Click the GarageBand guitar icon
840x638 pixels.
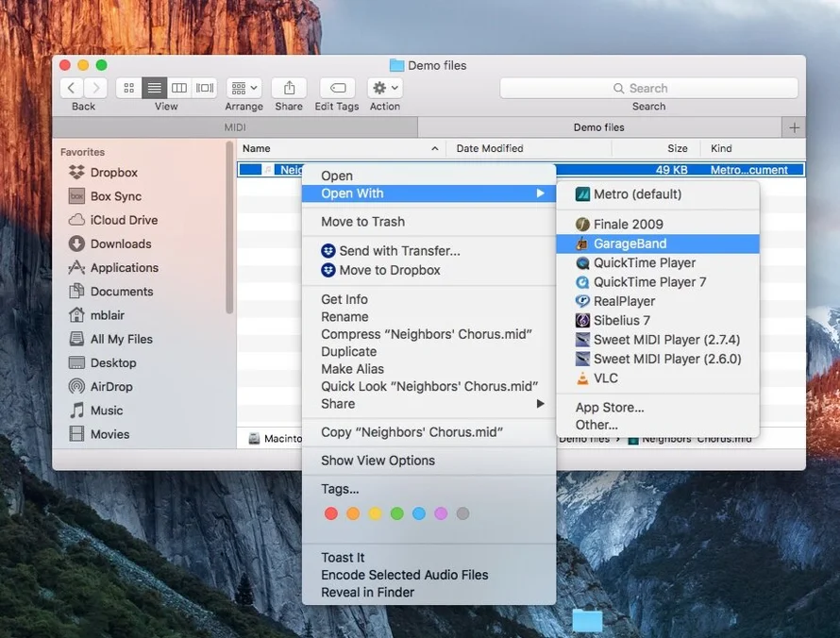point(582,243)
